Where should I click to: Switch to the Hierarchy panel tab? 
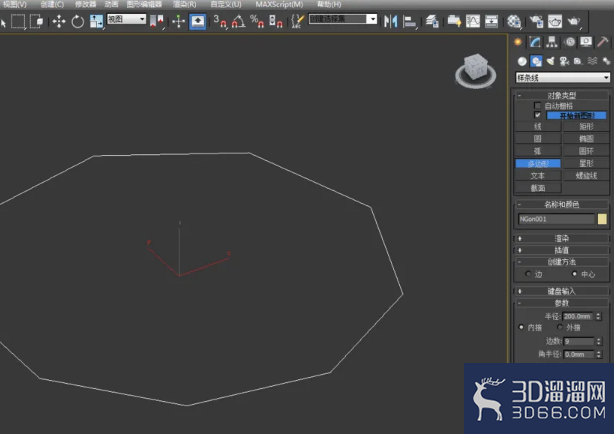[552, 42]
